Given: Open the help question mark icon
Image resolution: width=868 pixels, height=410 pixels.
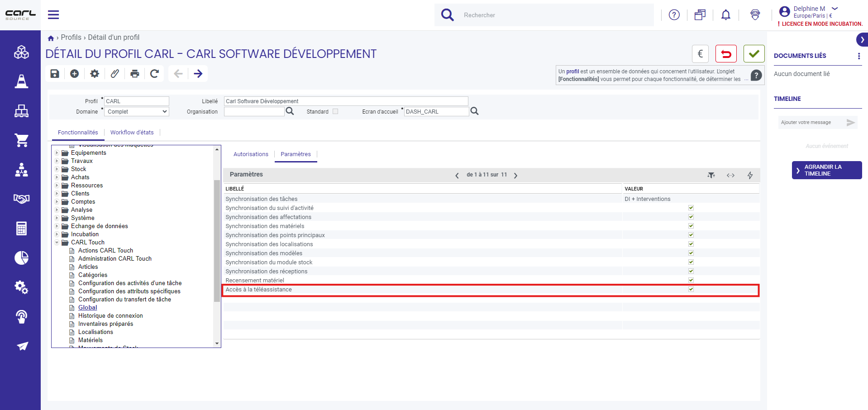Looking at the screenshot, I should [674, 15].
